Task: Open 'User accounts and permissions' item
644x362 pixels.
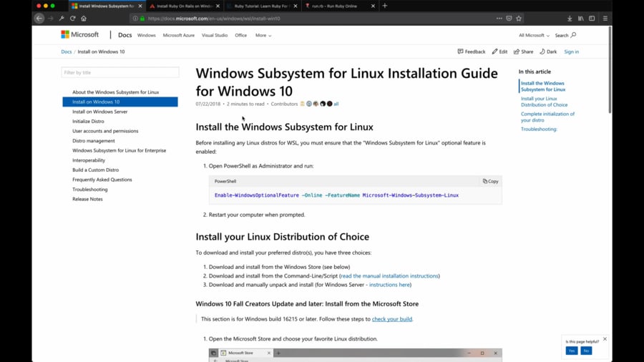Action: coord(105,131)
